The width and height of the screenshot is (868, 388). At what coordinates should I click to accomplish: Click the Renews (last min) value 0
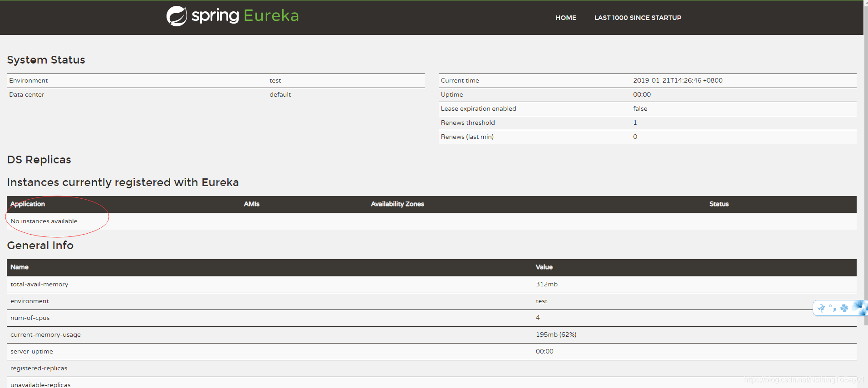pos(635,137)
